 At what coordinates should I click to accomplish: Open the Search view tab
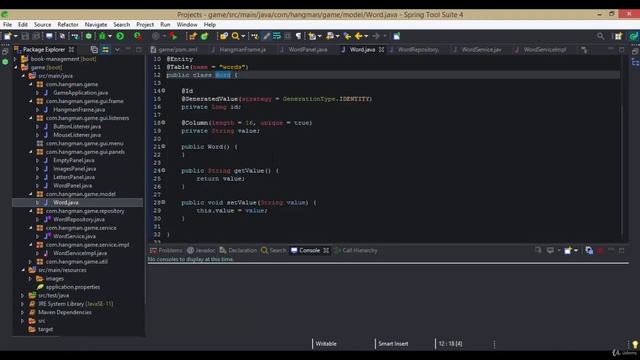click(x=274, y=250)
